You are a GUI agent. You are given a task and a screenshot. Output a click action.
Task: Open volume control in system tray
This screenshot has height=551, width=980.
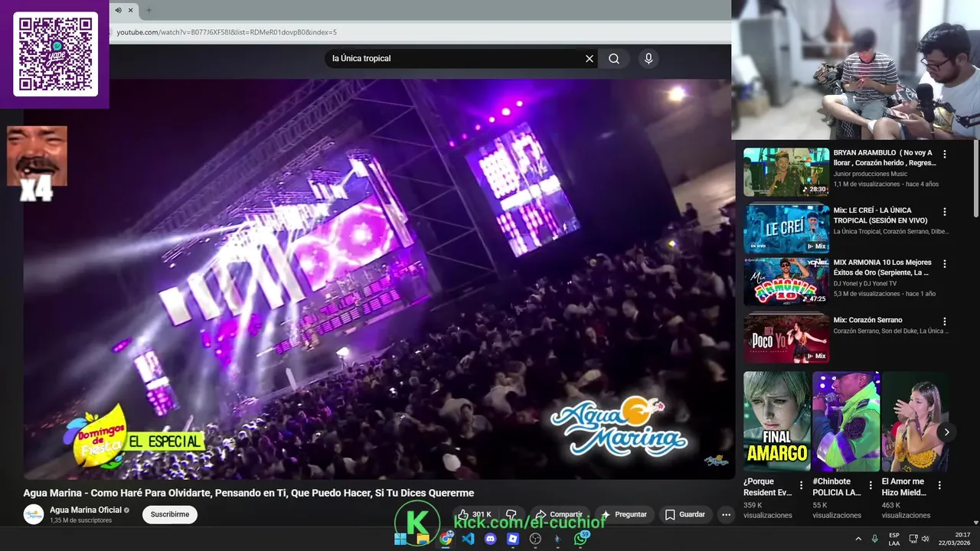[925, 539]
